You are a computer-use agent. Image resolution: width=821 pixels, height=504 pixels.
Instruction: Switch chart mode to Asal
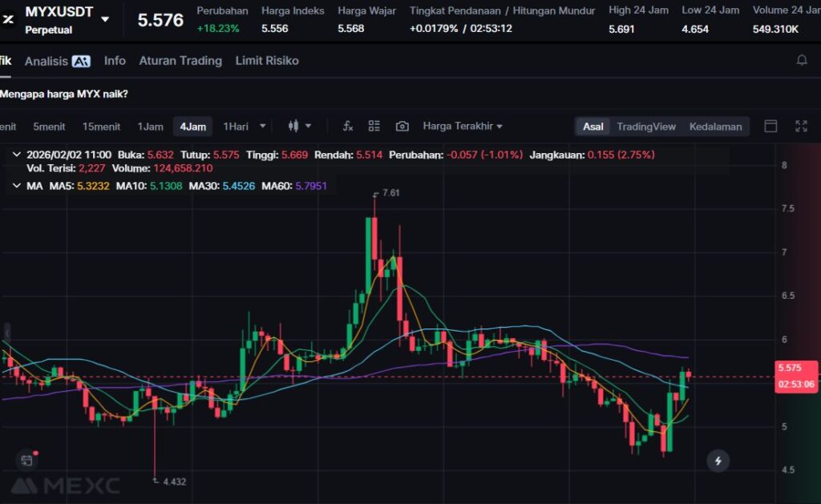[593, 127]
